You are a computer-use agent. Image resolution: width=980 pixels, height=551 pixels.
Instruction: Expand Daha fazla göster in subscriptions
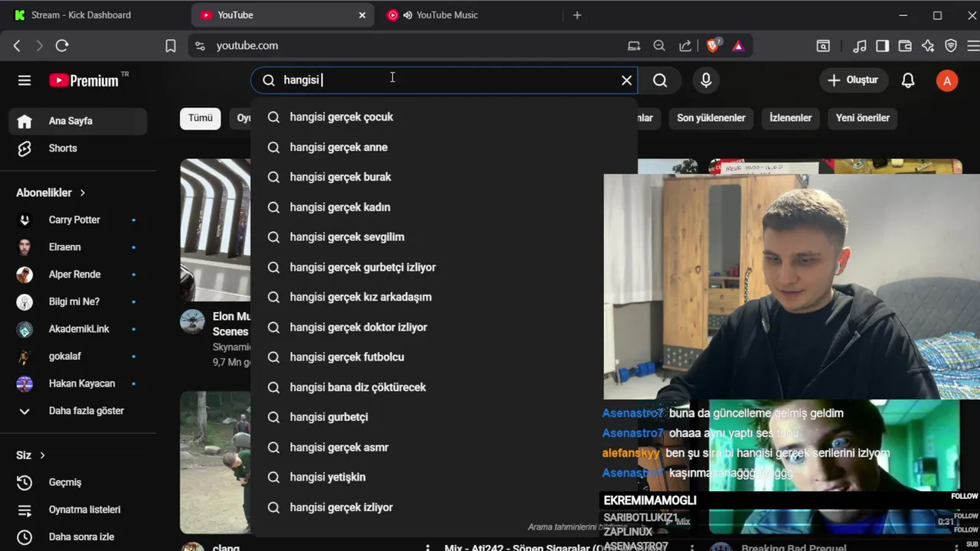(77, 411)
